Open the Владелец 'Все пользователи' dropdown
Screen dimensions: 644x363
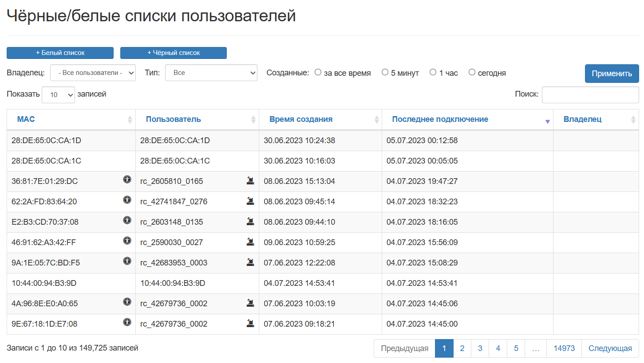coord(93,73)
